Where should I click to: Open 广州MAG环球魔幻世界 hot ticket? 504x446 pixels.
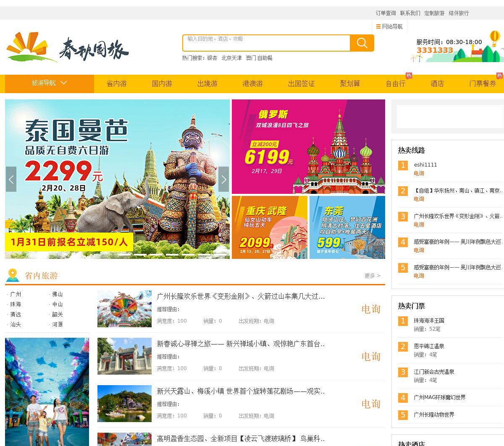pos(439,397)
